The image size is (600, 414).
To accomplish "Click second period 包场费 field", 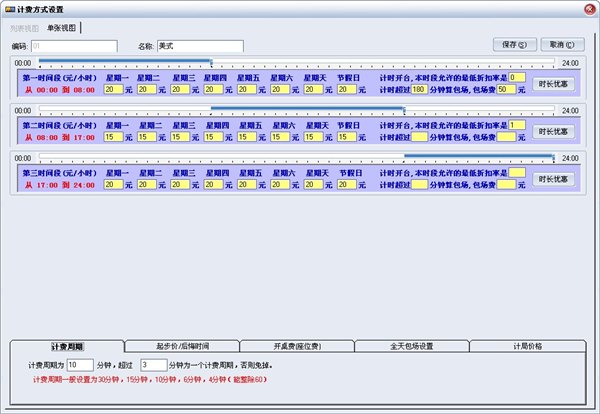I will coord(506,137).
